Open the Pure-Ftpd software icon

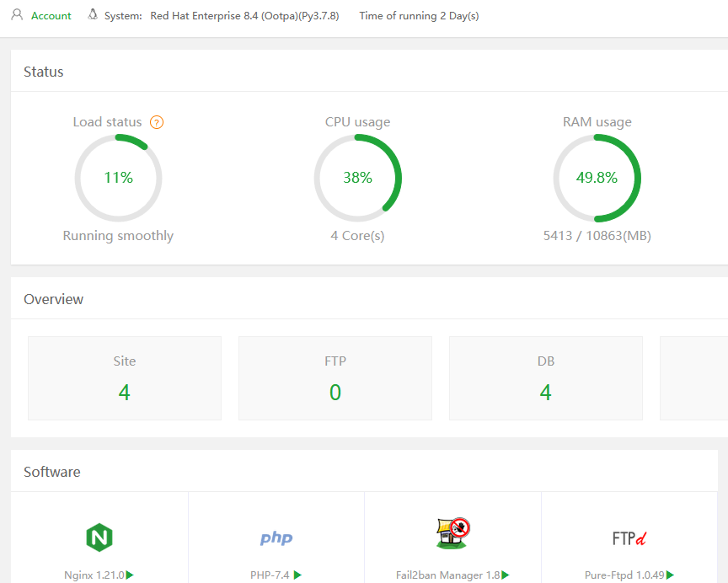(x=629, y=538)
